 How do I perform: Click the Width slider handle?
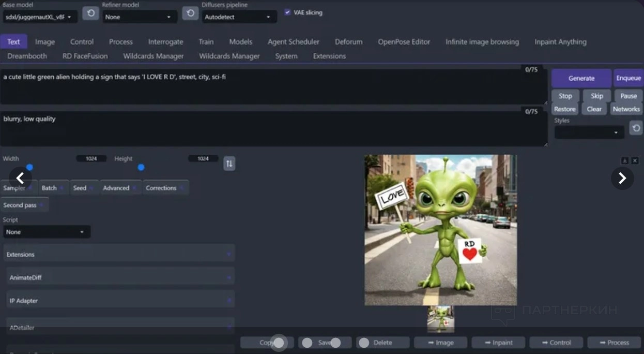tap(29, 167)
